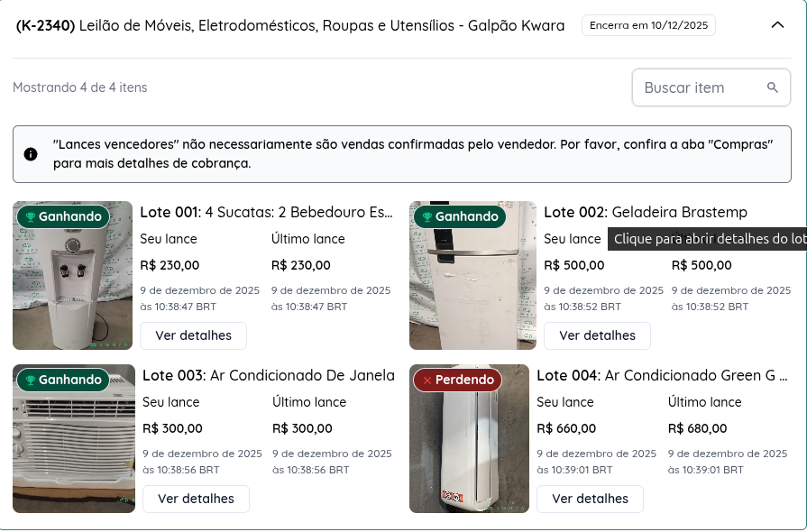Screen dimensions: 807x532
Task: Click the Lote 003 Ar Condicionado De Janela title
Action: 269,375
